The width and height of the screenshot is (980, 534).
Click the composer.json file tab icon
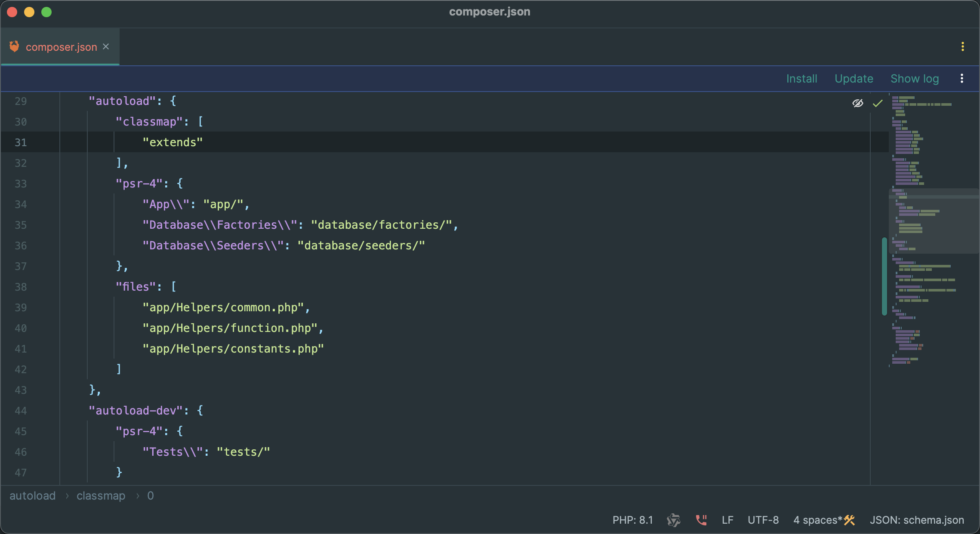pos(14,46)
